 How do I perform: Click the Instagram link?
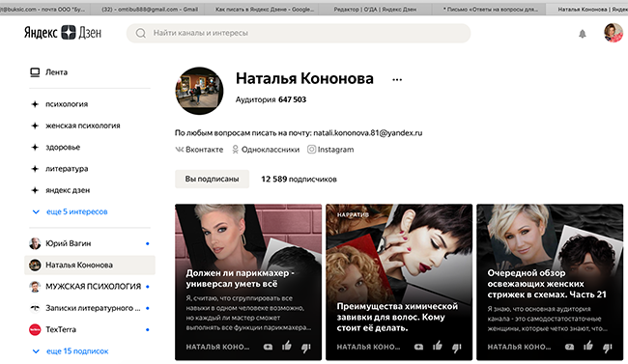[x=335, y=150]
